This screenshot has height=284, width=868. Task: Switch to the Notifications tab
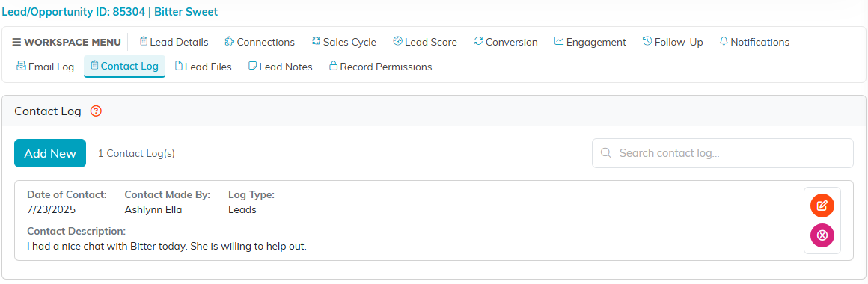tap(754, 42)
